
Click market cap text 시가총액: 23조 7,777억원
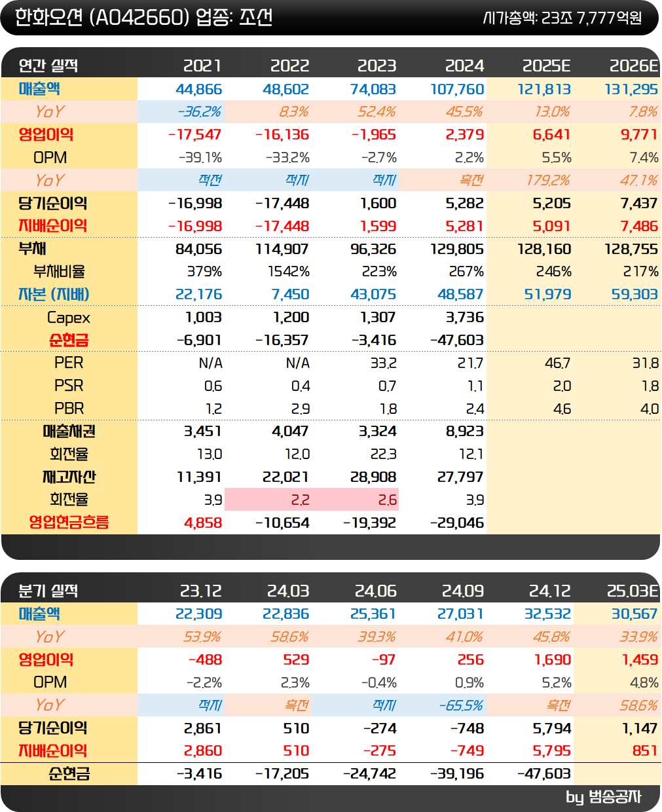click(562, 18)
